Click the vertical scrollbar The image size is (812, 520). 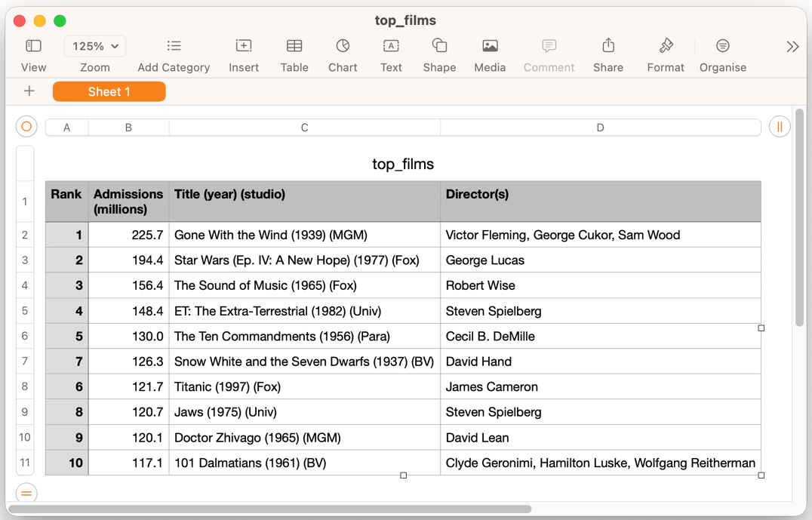click(x=800, y=217)
